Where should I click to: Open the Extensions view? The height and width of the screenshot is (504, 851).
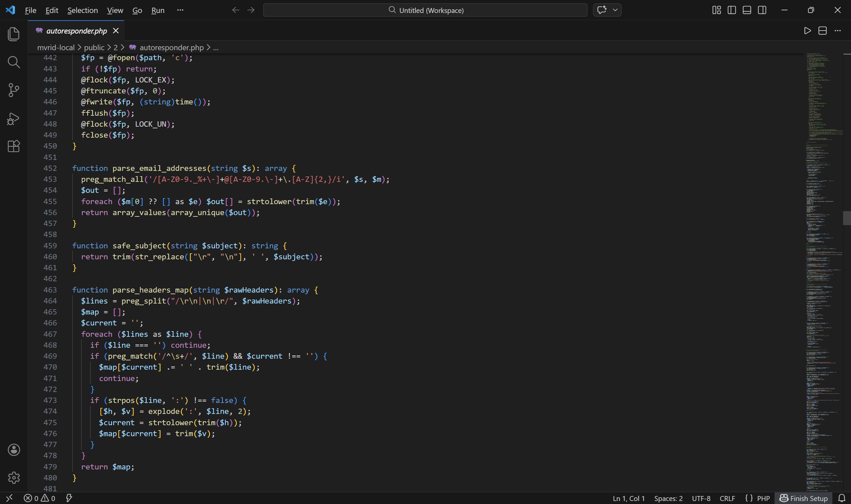click(14, 146)
